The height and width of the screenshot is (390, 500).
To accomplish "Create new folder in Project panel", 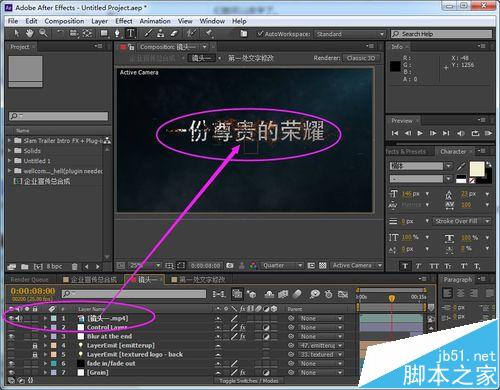I will click(x=25, y=267).
